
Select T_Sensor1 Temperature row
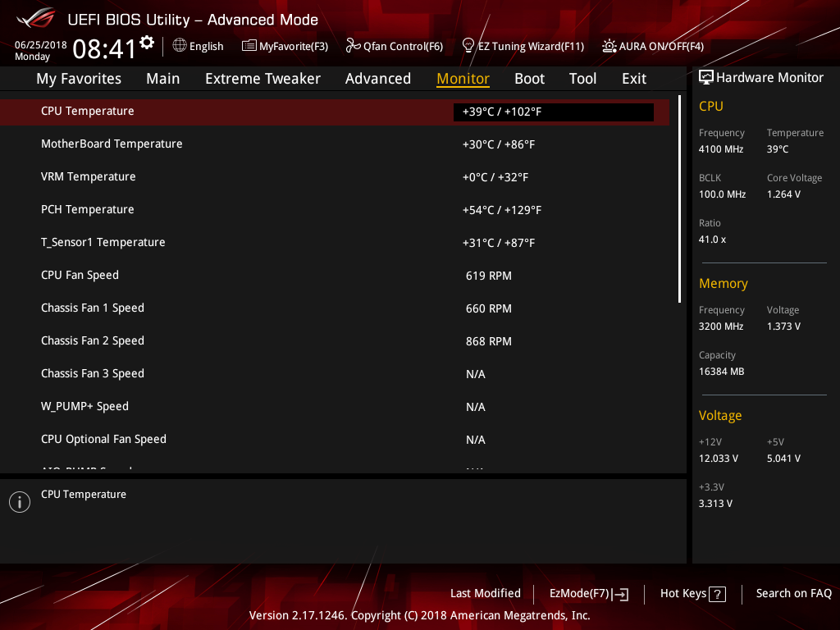pos(335,242)
